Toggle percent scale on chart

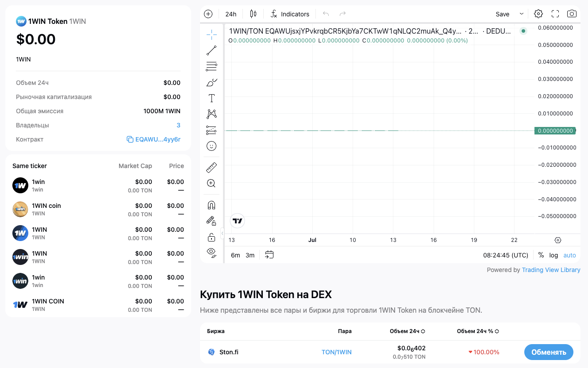tap(541, 255)
